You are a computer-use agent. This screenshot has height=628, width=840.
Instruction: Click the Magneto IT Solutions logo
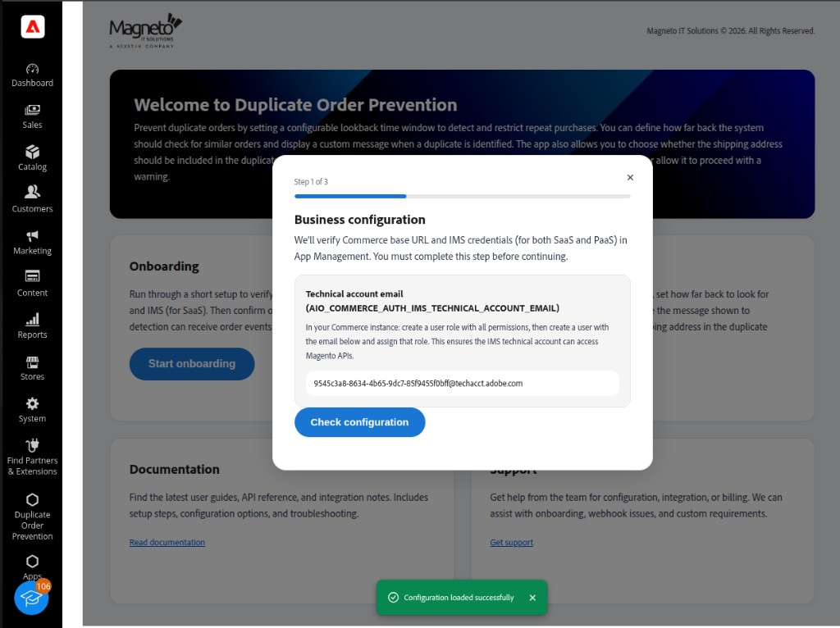click(145, 31)
